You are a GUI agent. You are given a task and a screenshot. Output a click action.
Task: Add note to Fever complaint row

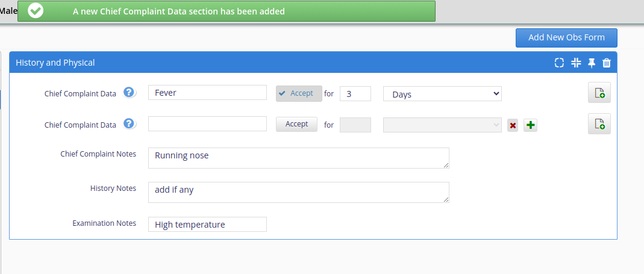pos(599,92)
